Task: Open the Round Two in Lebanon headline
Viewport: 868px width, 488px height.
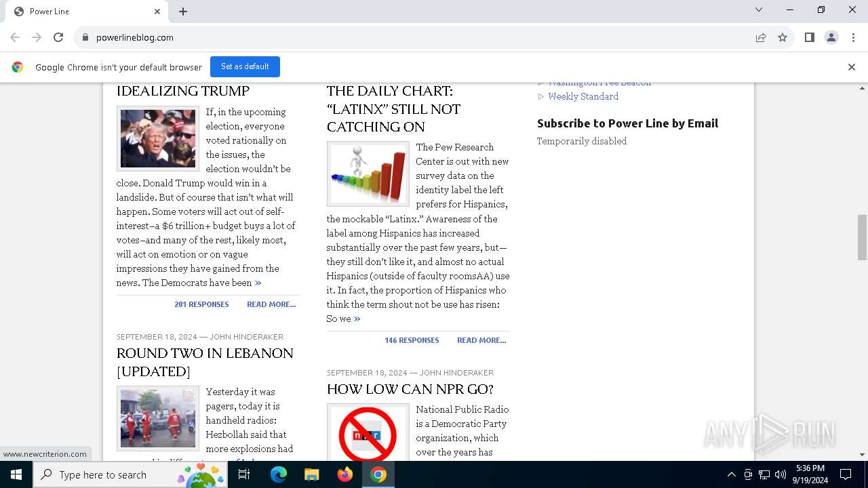Action: click(205, 362)
